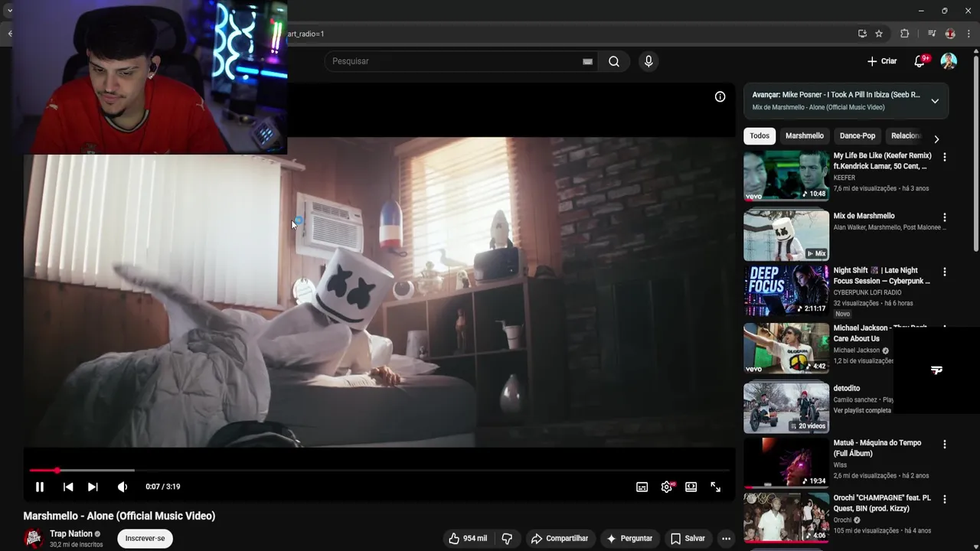Open the video info card icon
The width and height of the screenshot is (980, 551).
point(720,96)
